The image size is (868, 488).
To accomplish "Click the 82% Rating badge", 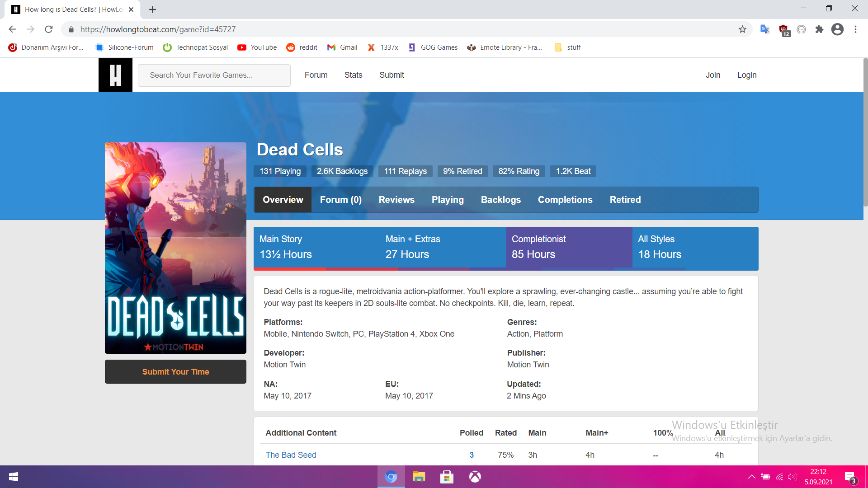I will pyautogui.click(x=519, y=171).
